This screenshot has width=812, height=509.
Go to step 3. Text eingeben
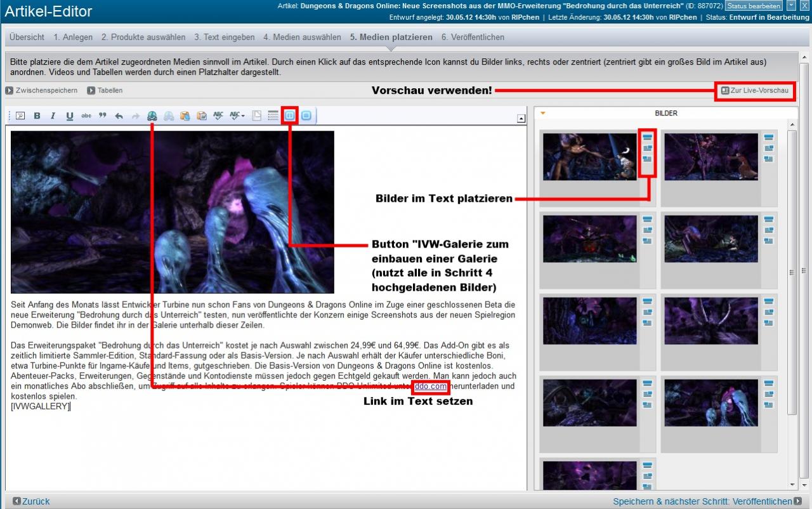pos(225,37)
